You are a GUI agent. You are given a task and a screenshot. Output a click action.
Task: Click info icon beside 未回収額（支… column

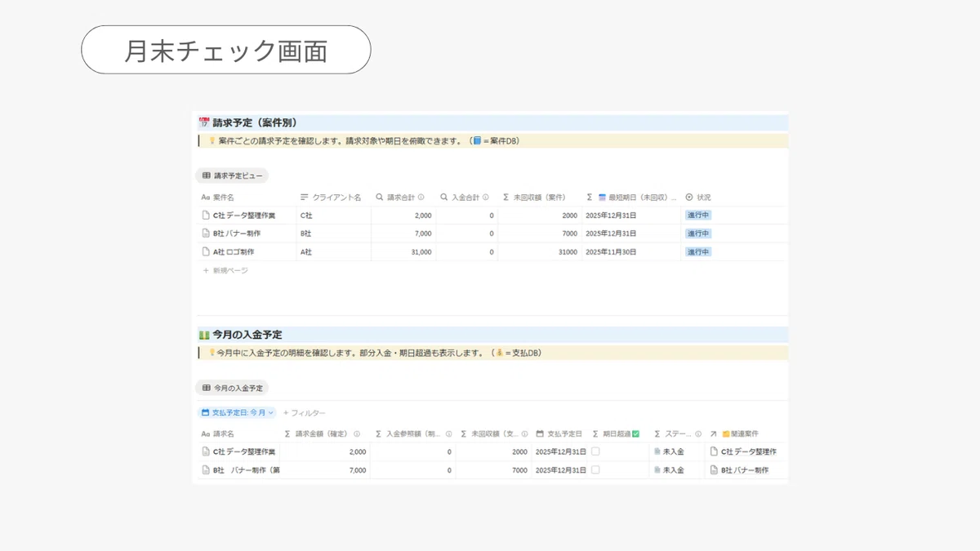pyautogui.click(x=523, y=434)
